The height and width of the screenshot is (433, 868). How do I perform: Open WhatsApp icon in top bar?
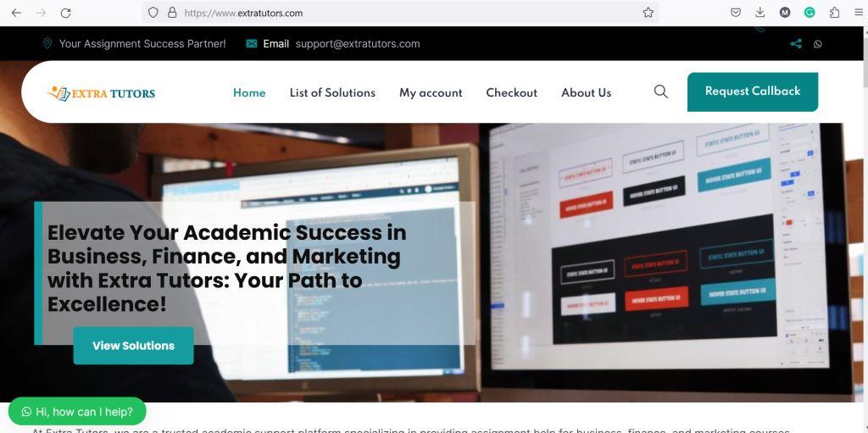(818, 44)
